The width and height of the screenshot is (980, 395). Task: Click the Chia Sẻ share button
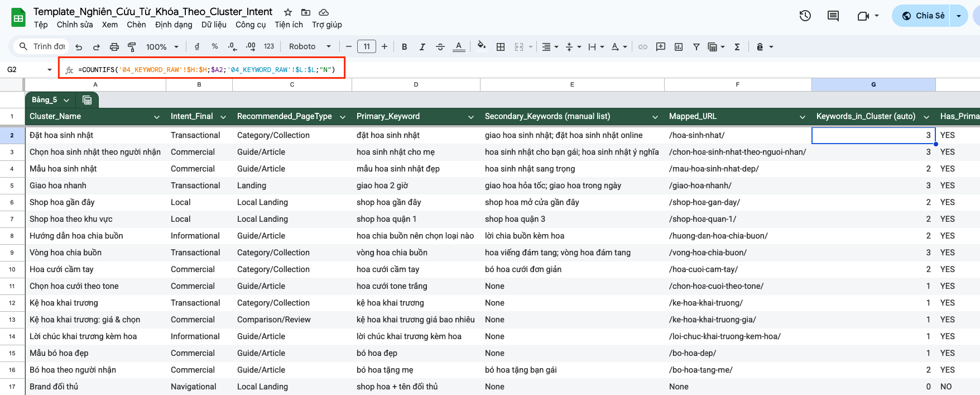tap(923, 16)
